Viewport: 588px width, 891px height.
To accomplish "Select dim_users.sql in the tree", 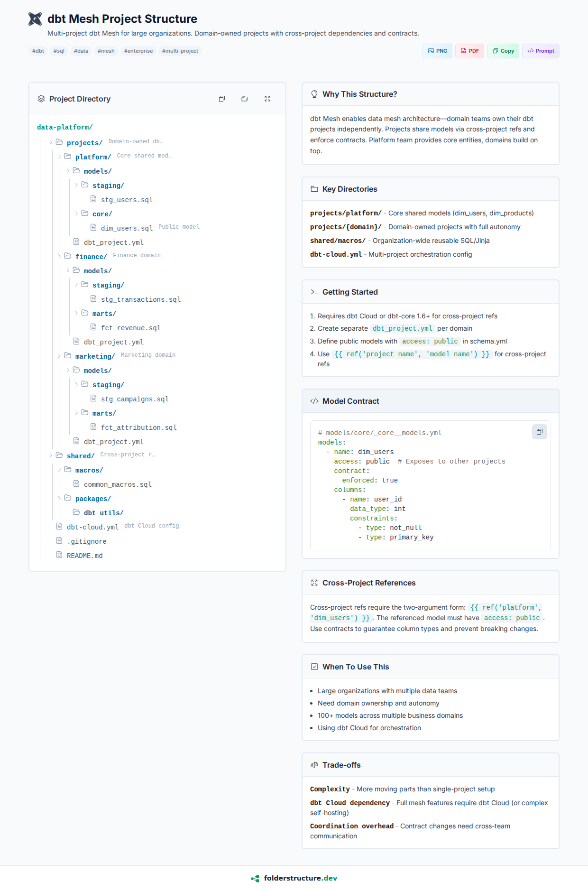I will click(x=127, y=228).
